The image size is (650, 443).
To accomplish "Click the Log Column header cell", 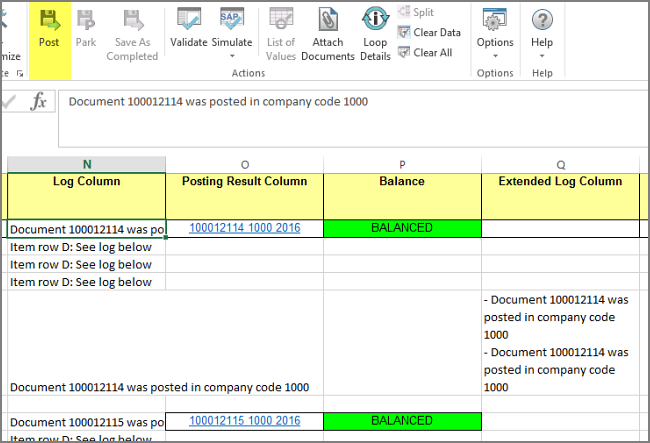I will click(x=87, y=196).
